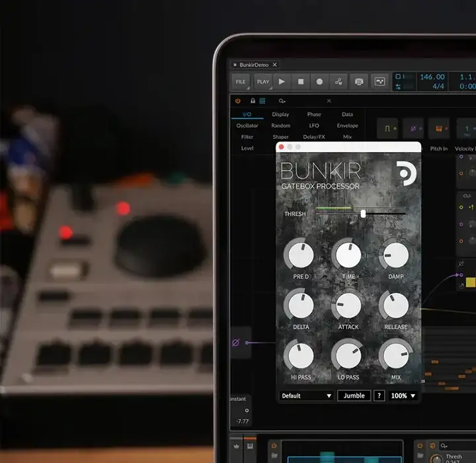Click the Velocity In module icon
The image size is (476, 463).
467,128
